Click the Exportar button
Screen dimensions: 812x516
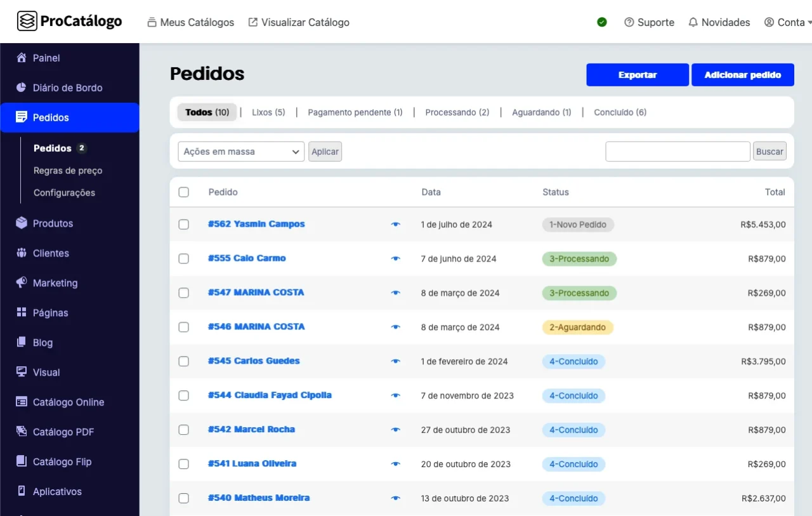pos(637,75)
